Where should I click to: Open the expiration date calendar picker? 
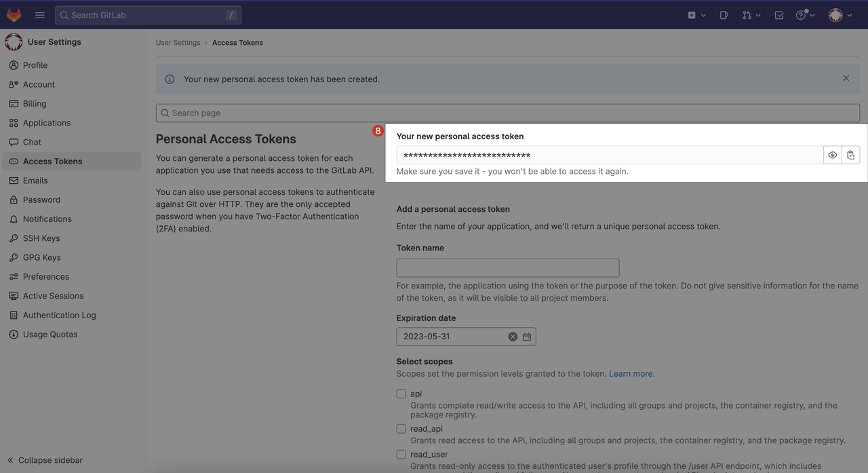tap(526, 336)
